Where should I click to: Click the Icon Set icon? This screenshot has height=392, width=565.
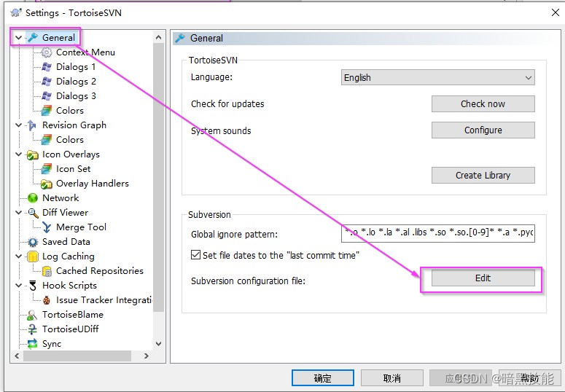click(x=47, y=168)
